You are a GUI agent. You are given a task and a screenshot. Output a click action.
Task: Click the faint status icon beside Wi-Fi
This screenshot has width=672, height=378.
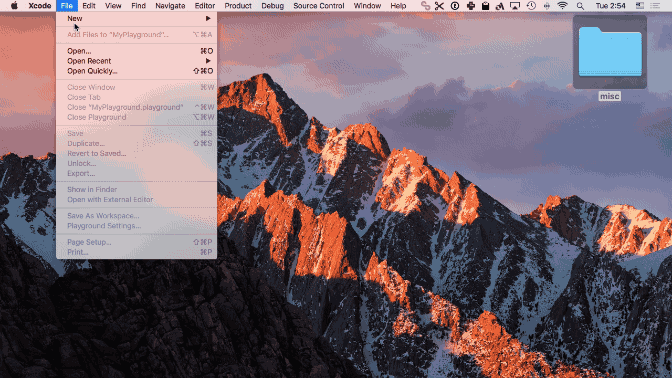coord(546,6)
